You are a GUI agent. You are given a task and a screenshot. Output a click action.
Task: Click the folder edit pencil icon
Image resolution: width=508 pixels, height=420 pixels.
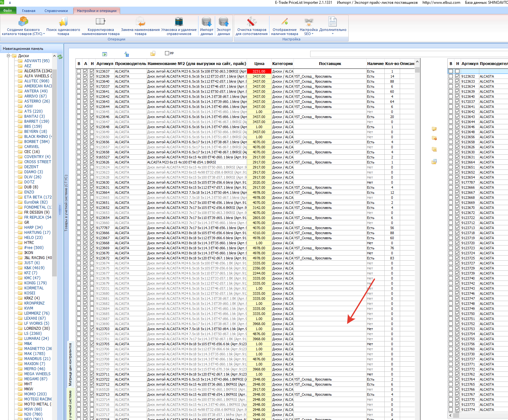(x=434, y=129)
